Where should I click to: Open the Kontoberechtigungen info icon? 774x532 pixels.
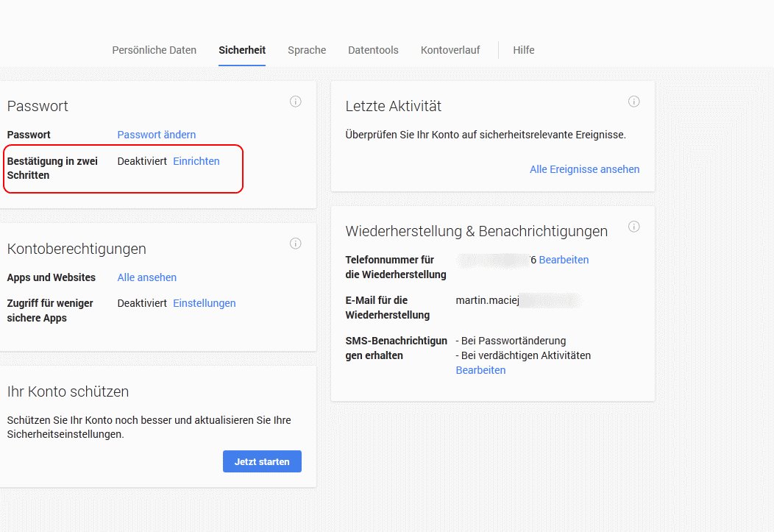tap(296, 243)
